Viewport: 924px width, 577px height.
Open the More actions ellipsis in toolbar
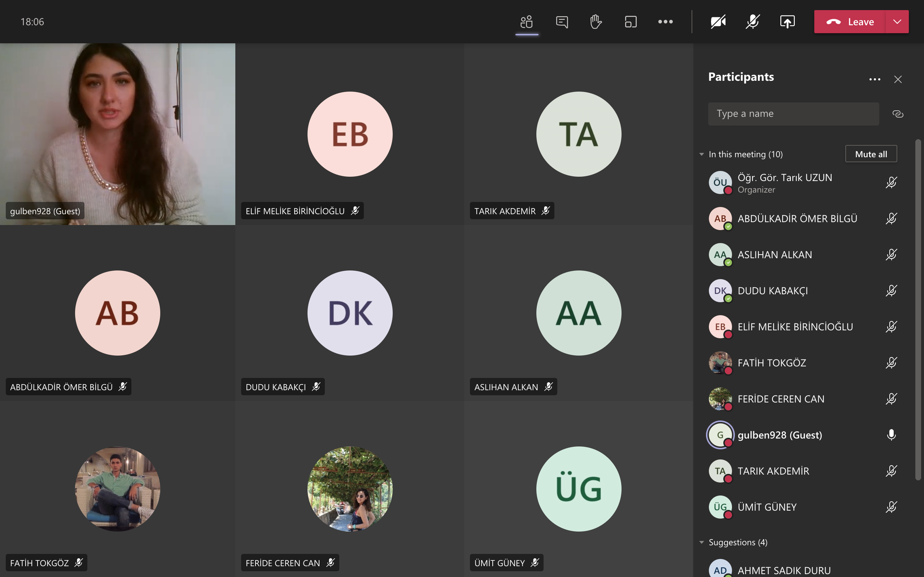[665, 22]
